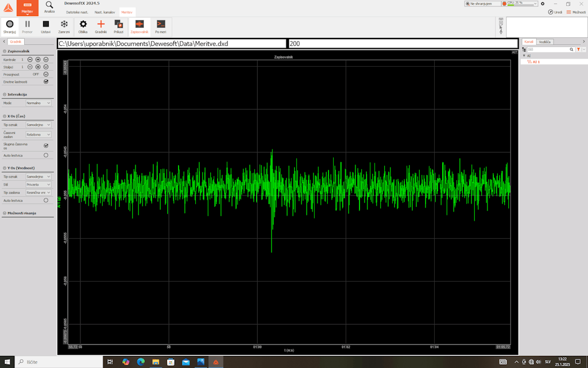
Task: Open the Mode Normalno dropdown
Action: click(x=38, y=103)
